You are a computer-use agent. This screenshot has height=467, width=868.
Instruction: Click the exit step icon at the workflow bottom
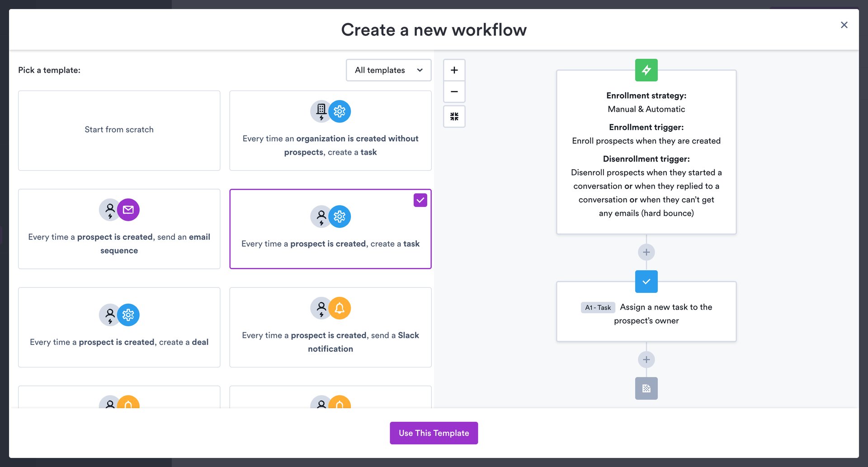pos(646,388)
